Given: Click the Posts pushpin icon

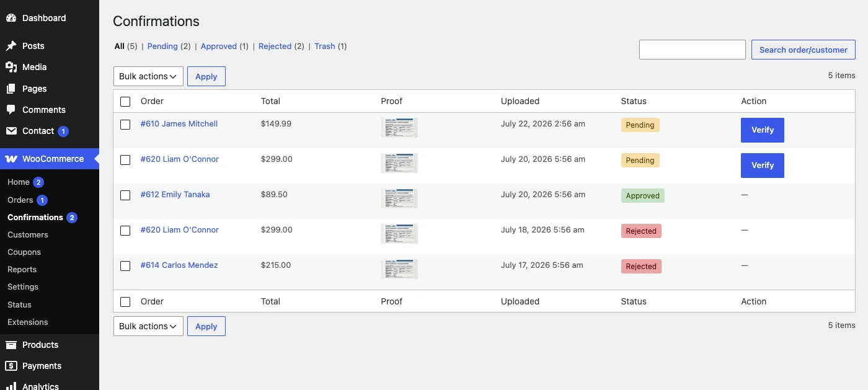Looking at the screenshot, I should coord(11,46).
